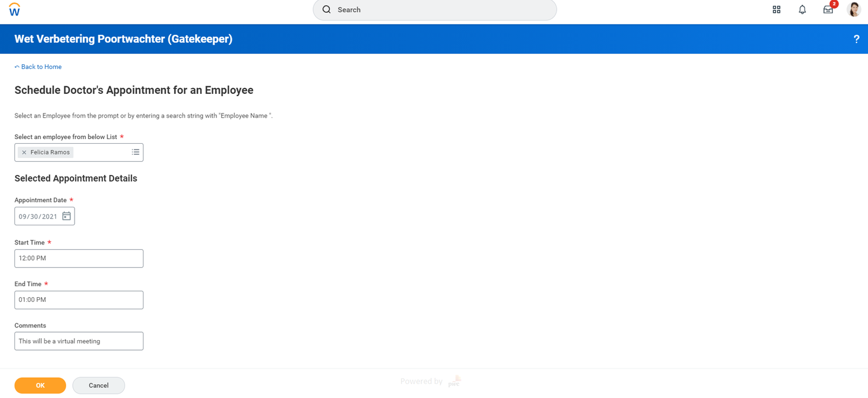Screen dimensions: 868x398
Task: Click the search magnifier icon
Action: tap(326, 9)
